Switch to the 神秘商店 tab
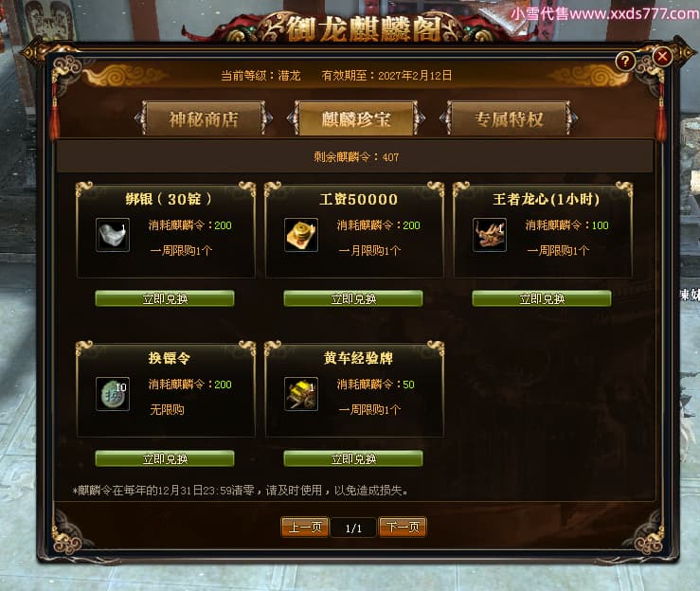 204,118
